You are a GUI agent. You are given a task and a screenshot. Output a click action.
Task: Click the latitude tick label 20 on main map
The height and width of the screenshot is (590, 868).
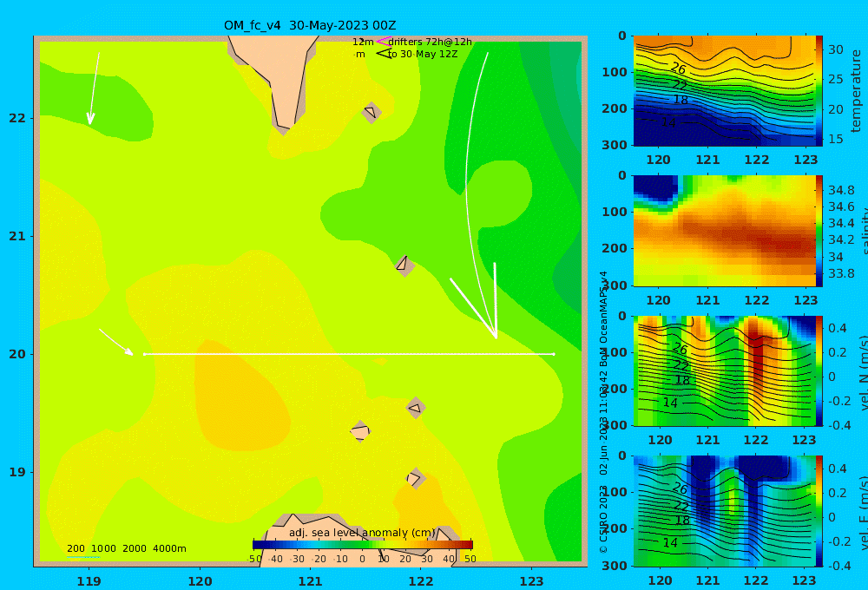coord(17,354)
